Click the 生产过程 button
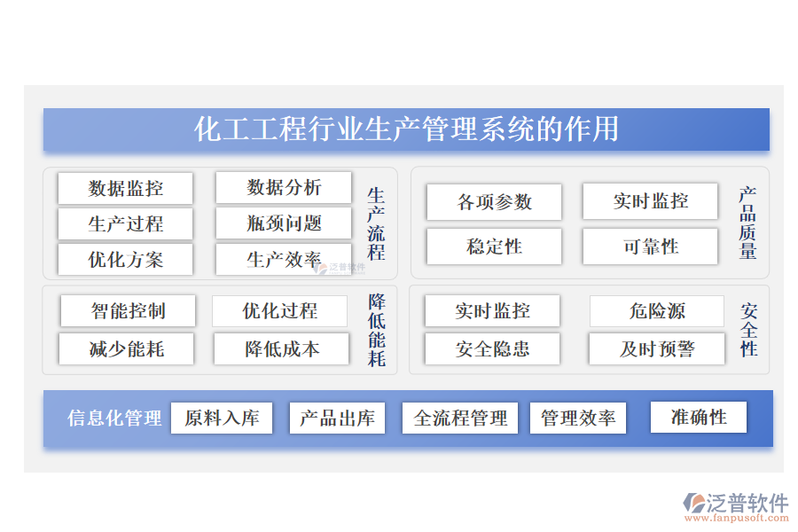 (x=125, y=223)
